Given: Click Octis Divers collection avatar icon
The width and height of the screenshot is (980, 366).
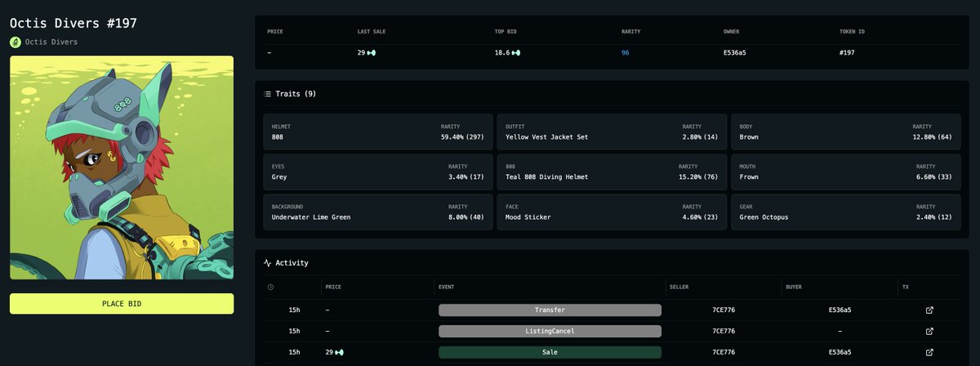Looking at the screenshot, I should tap(15, 42).
